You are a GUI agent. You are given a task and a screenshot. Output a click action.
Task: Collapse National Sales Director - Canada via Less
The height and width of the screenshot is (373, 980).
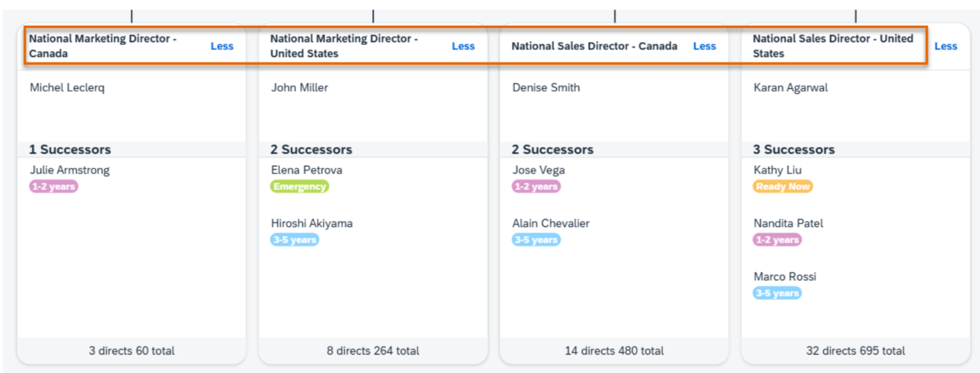tap(704, 46)
